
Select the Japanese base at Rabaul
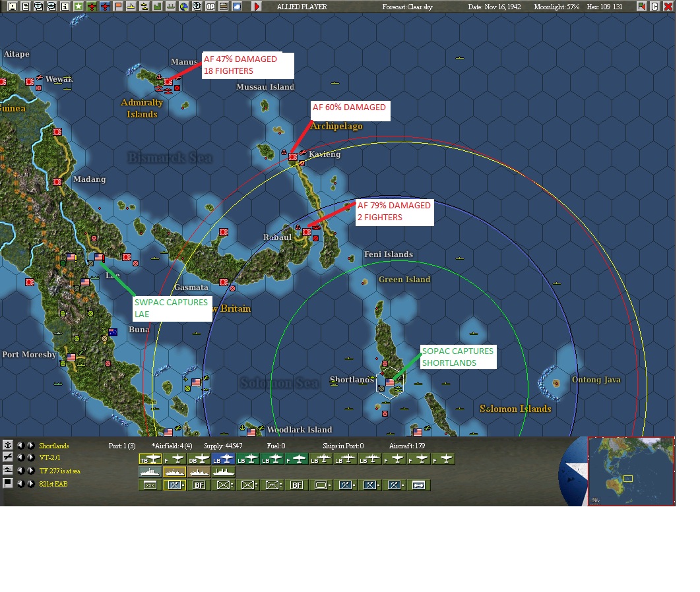pos(307,232)
